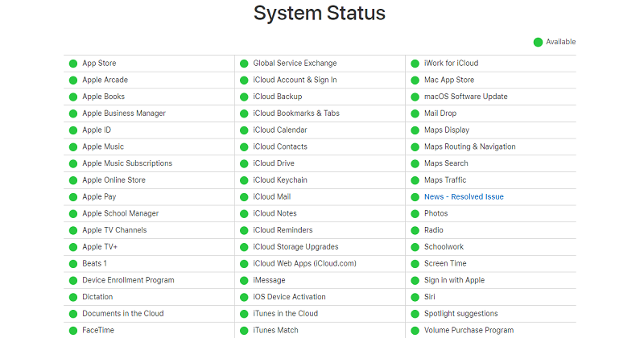Image resolution: width=644 pixels, height=338 pixels.
Task: Click the green dot next to iWork for iCloud
Action: point(415,64)
